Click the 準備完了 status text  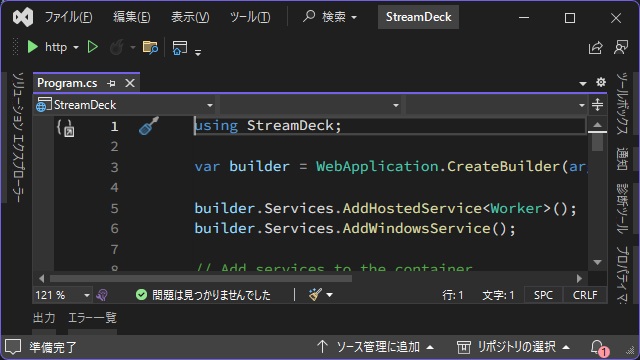coord(53,347)
